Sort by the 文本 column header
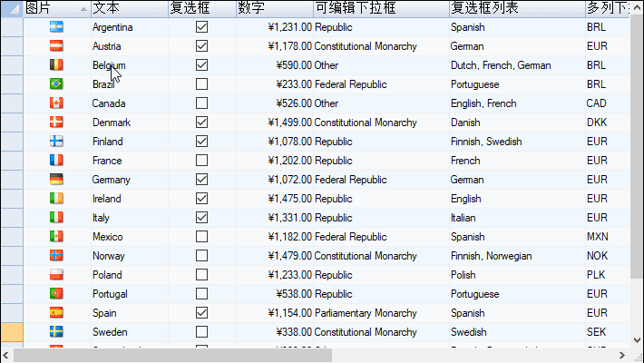The width and height of the screenshot is (644, 363). [127, 8]
